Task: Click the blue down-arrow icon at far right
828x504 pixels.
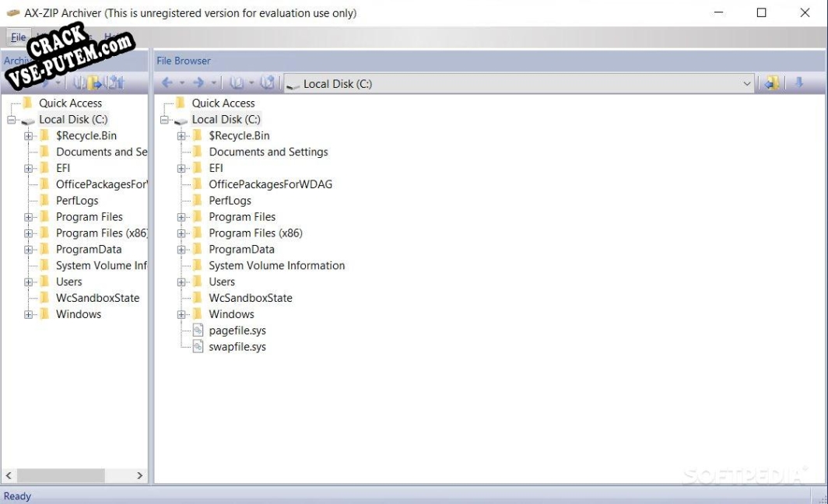Action: click(x=798, y=83)
